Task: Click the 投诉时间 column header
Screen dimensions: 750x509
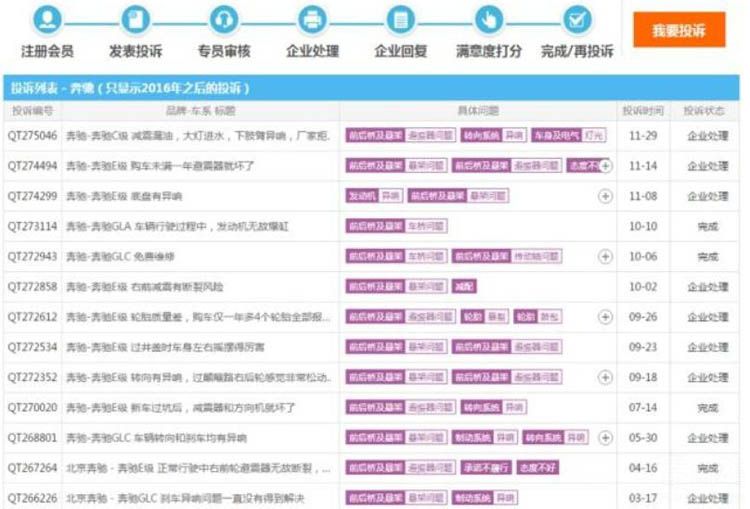Action: click(x=641, y=110)
